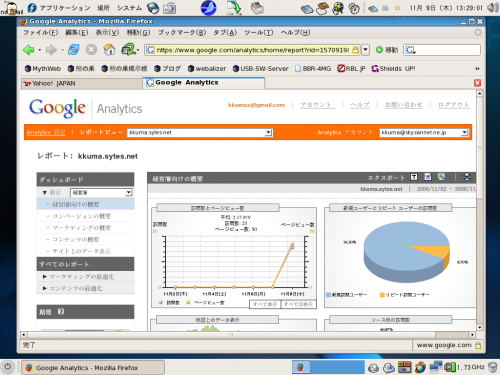Screen dimensions: 500x375
Task: Reload the page with the refresh icon
Action: click(x=74, y=50)
